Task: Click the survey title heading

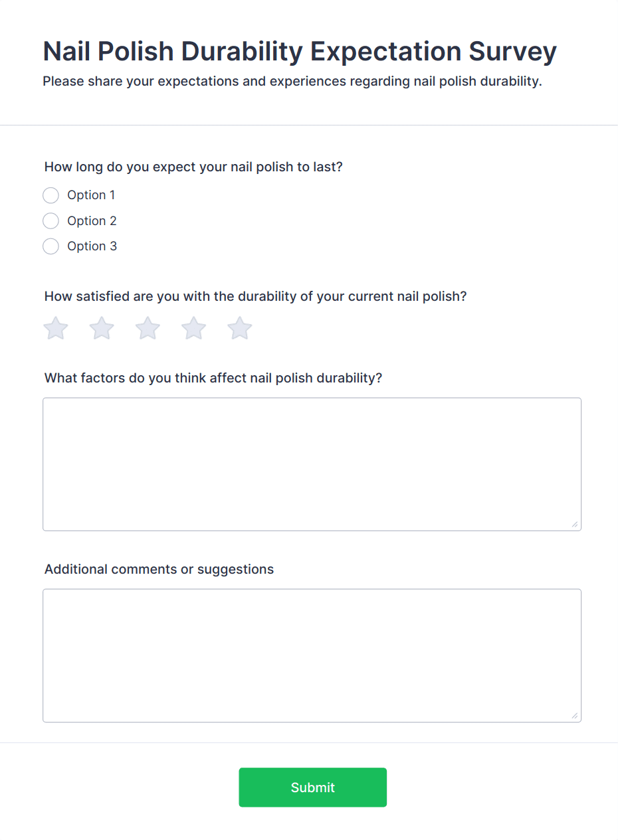Action: click(x=299, y=51)
